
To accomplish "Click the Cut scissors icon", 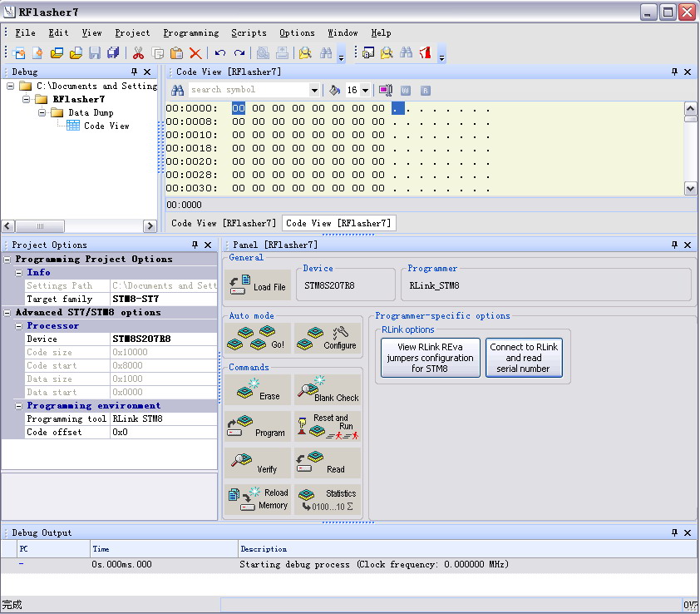I will click(138, 52).
